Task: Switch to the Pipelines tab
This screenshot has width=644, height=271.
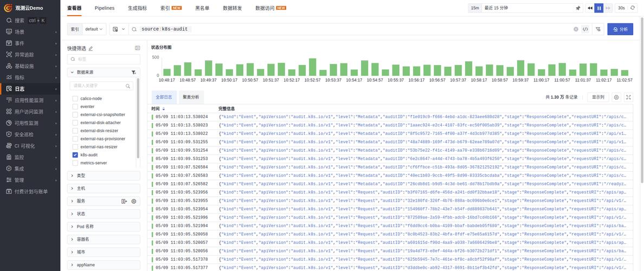Action: point(105,8)
